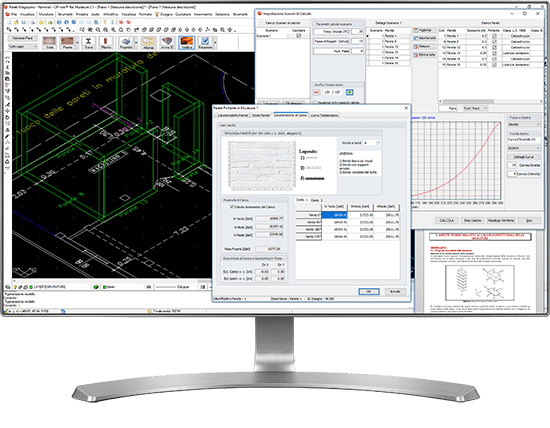Switch to Curve Temperatura tab
Screen dimensions: 550x428
coord(324,115)
